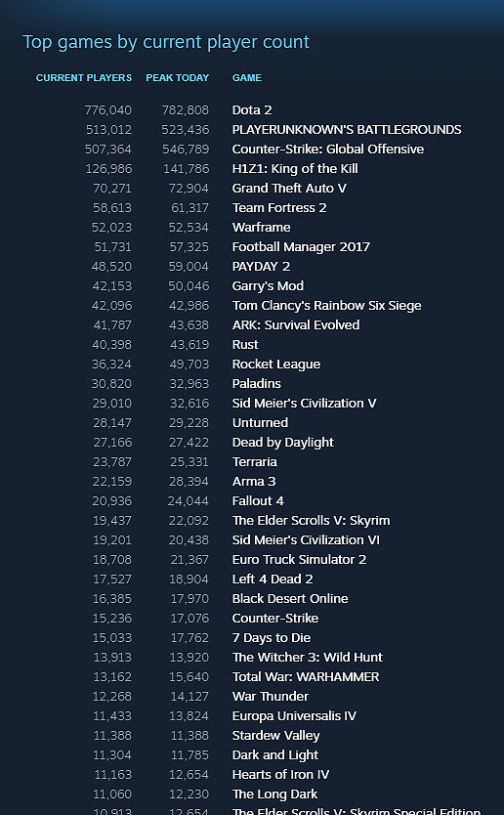This screenshot has width=504, height=815.
Task: Click the Team Fortress 2 link
Action: (x=279, y=208)
